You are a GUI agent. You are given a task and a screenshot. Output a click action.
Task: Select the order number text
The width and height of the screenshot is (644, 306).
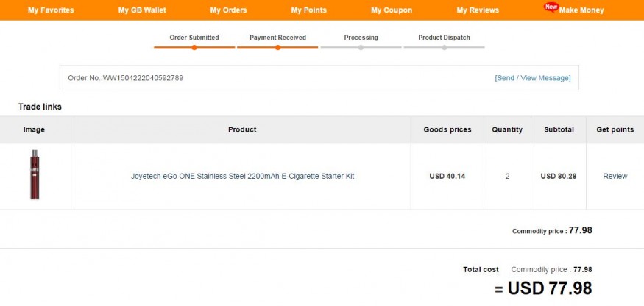point(126,78)
